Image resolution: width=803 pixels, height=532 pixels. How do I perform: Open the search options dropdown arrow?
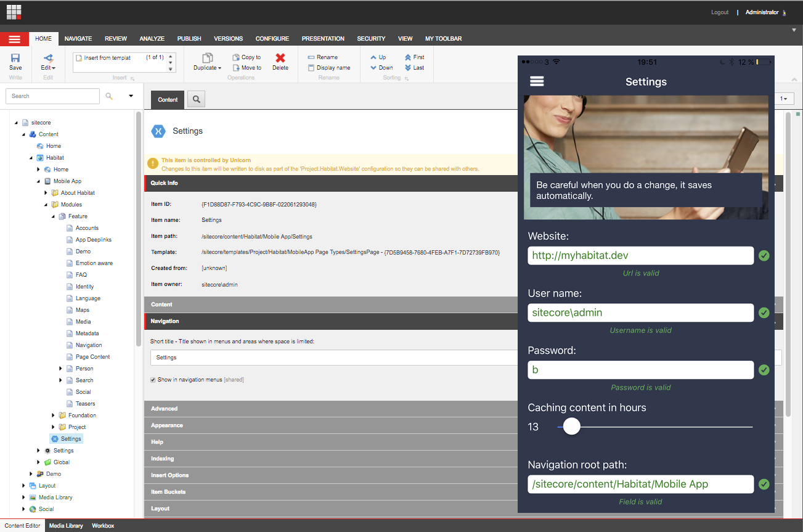click(131, 96)
